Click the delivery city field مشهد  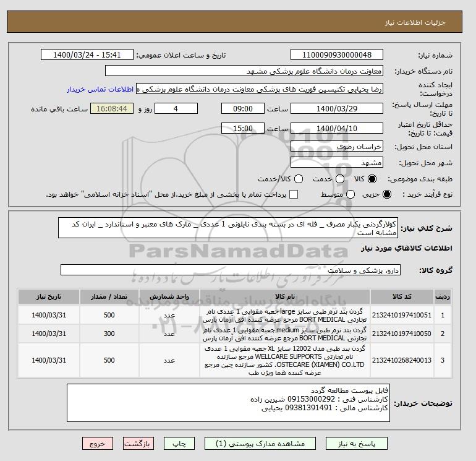tap(337, 163)
